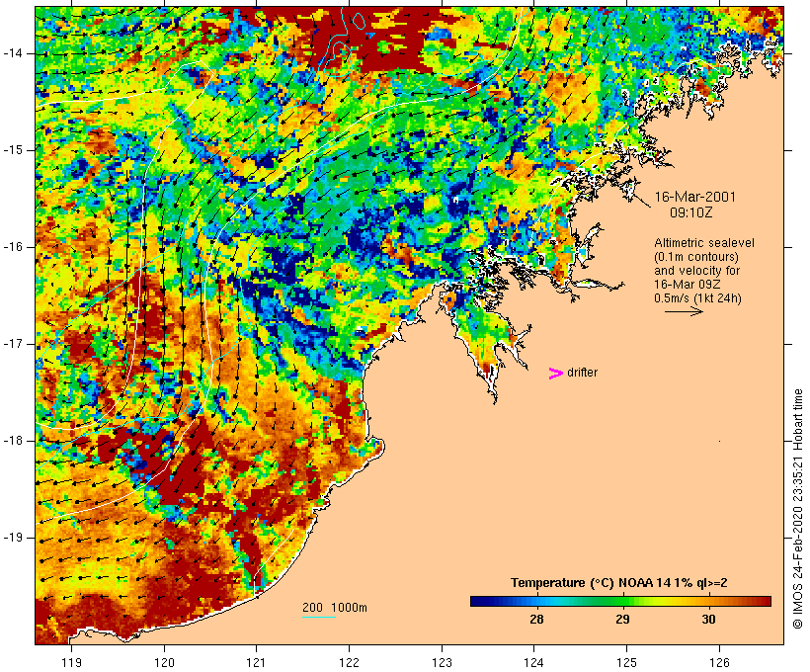Click the 'drifter' legend label
This screenshot has width=810, height=672.
tap(582, 373)
